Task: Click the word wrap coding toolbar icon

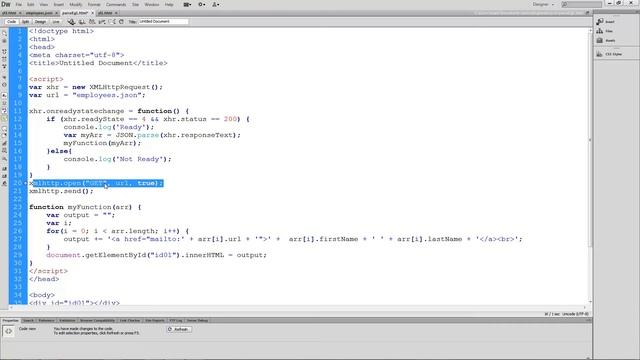Action: coord(4,111)
